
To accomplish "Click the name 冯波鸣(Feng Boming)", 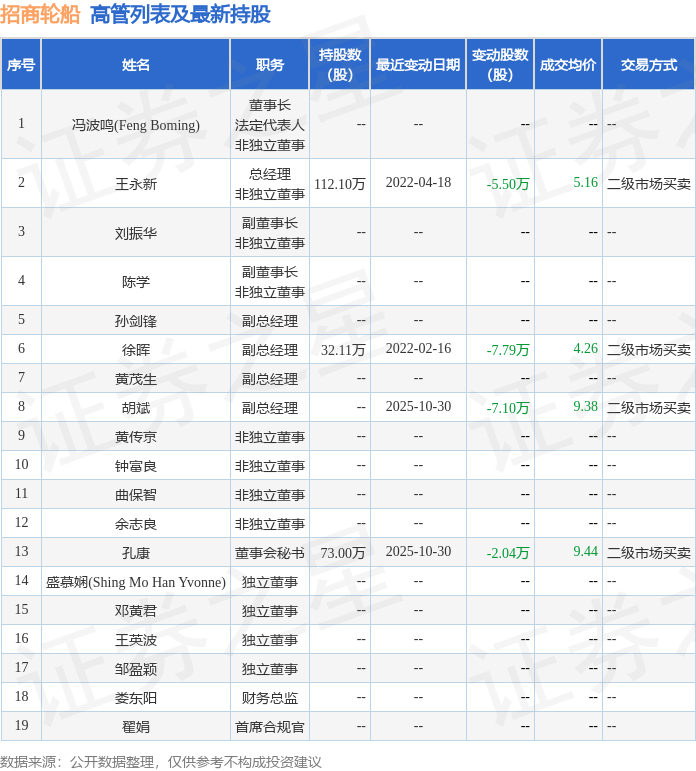I will pyautogui.click(x=136, y=125).
